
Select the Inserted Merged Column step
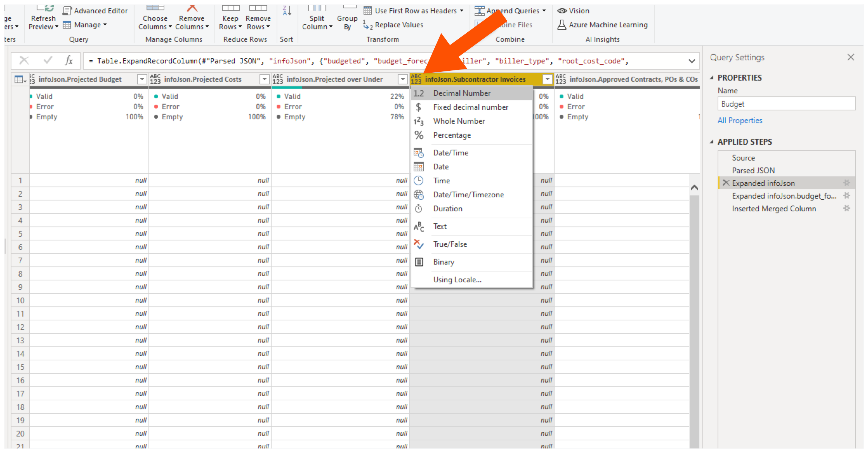pos(774,209)
